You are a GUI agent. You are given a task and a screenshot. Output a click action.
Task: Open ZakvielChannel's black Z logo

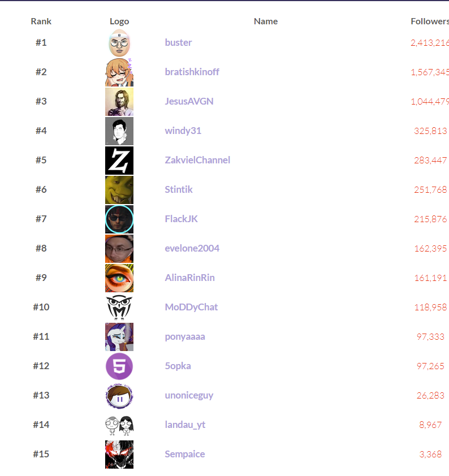pos(119,161)
